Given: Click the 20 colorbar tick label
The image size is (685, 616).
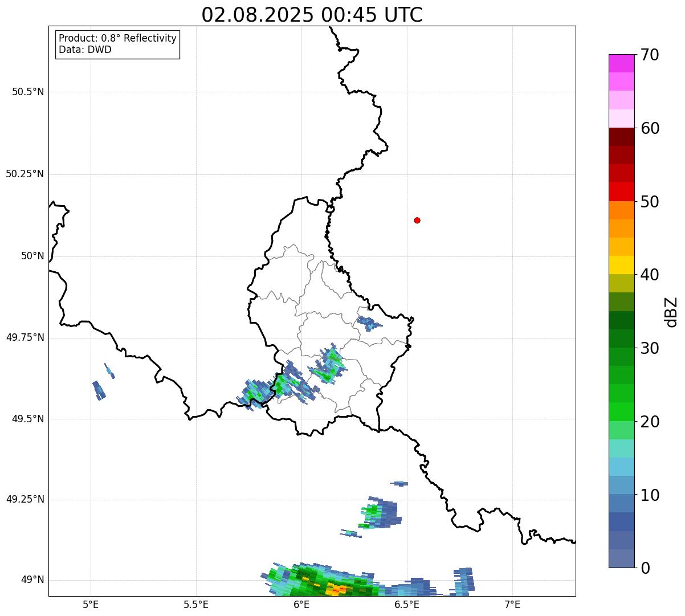Looking at the screenshot, I should point(650,422).
